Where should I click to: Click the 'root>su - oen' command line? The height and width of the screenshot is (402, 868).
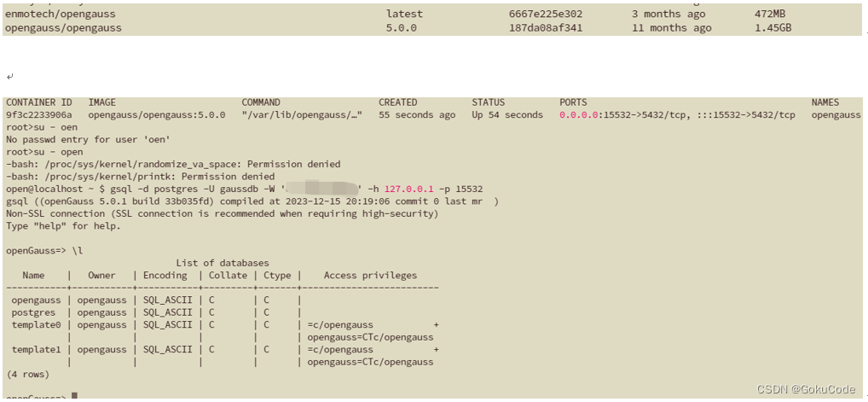pyautogui.click(x=42, y=127)
